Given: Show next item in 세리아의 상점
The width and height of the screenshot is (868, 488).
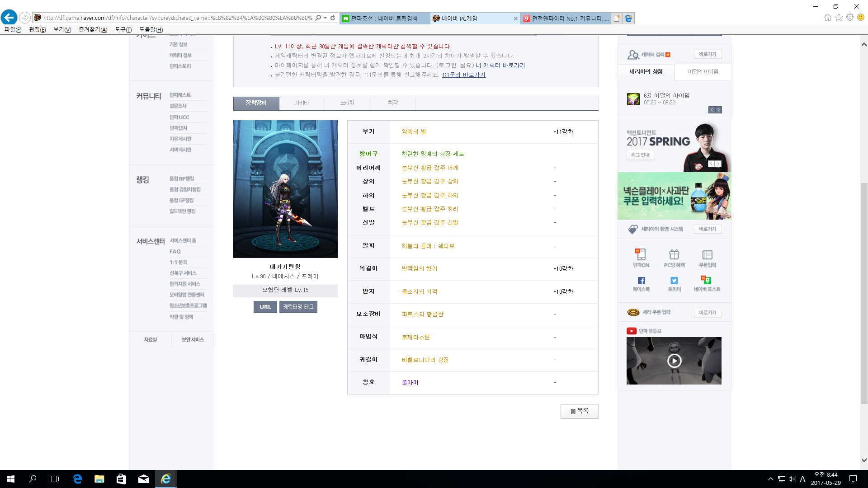Looking at the screenshot, I should (719, 110).
